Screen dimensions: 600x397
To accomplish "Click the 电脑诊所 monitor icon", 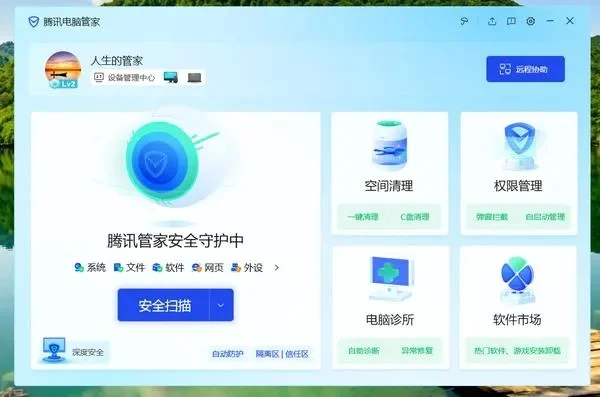I will pyautogui.click(x=391, y=279).
